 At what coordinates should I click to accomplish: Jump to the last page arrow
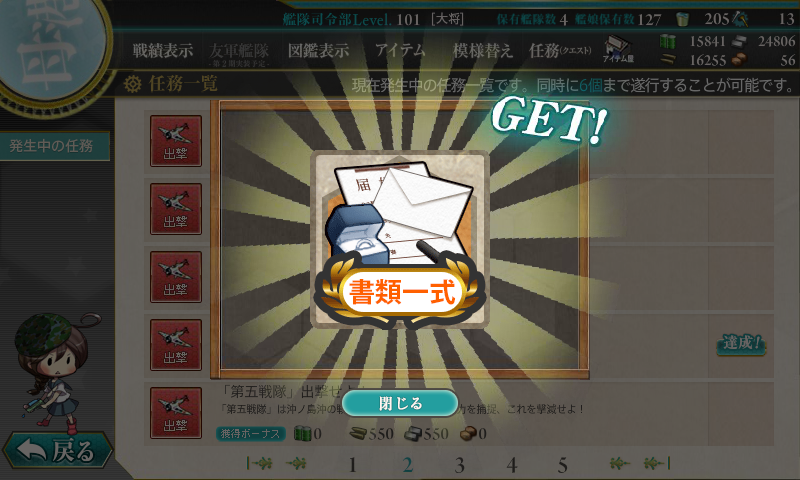click(x=657, y=463)
